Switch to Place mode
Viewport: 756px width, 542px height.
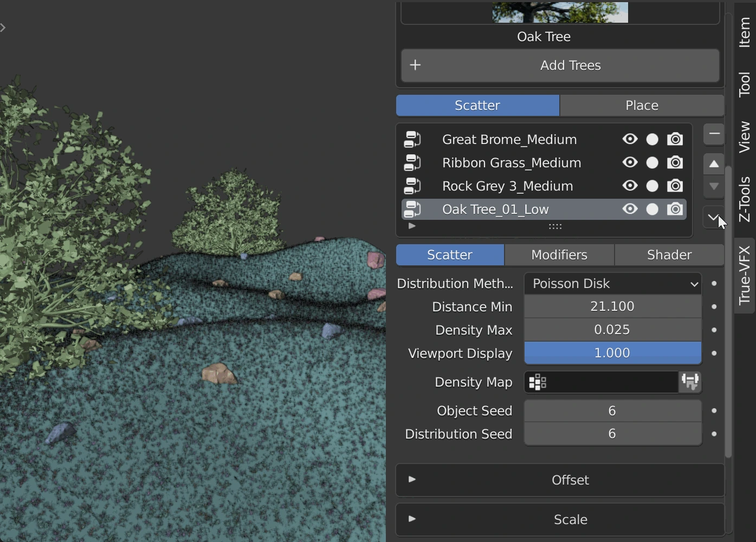[642, 106]
